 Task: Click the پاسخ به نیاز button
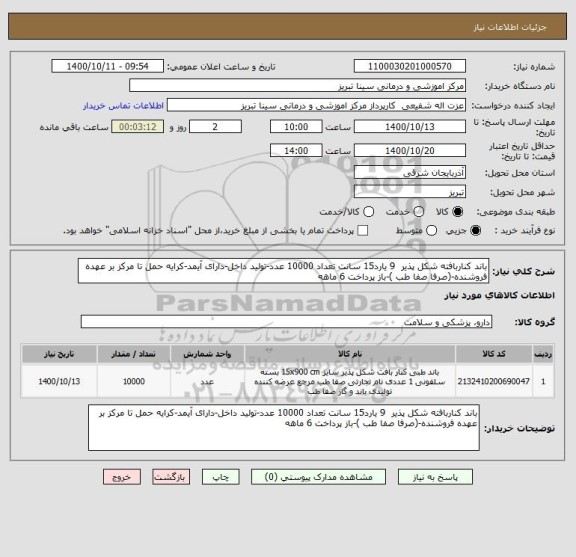(x=435, y=477)
